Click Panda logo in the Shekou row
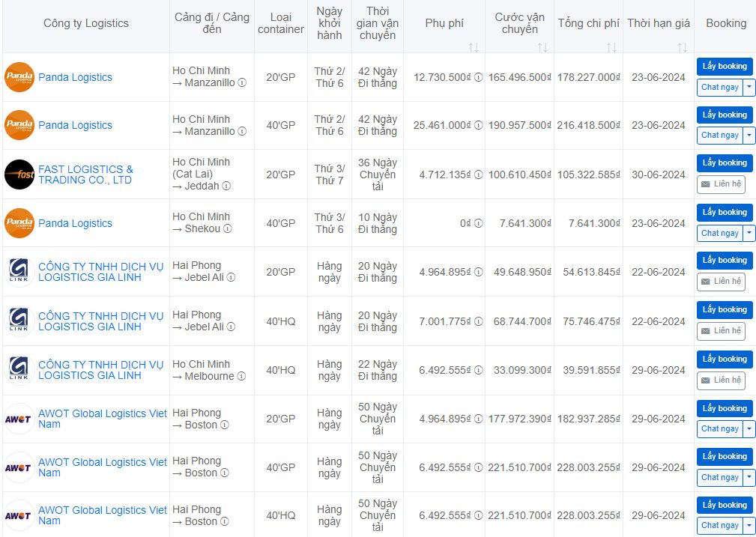The image size is (756, 537). pos(19,223)
